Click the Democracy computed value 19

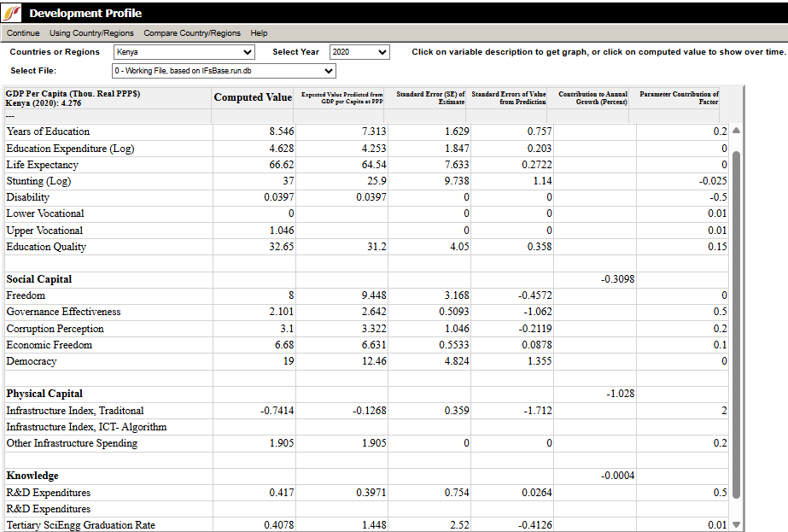(x=288, y=361)
